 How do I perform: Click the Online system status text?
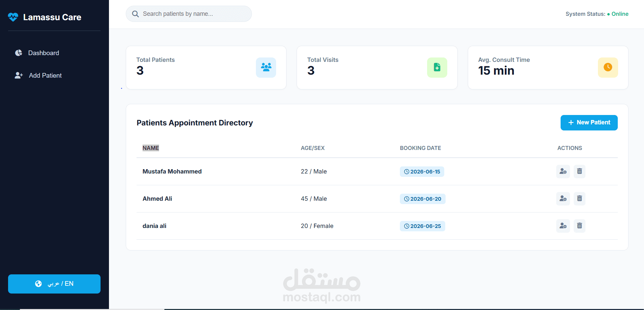(620, 14)
